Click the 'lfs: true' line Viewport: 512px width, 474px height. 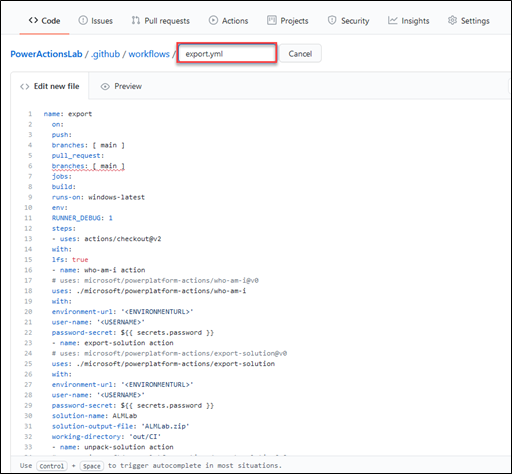tap(70, 260)
